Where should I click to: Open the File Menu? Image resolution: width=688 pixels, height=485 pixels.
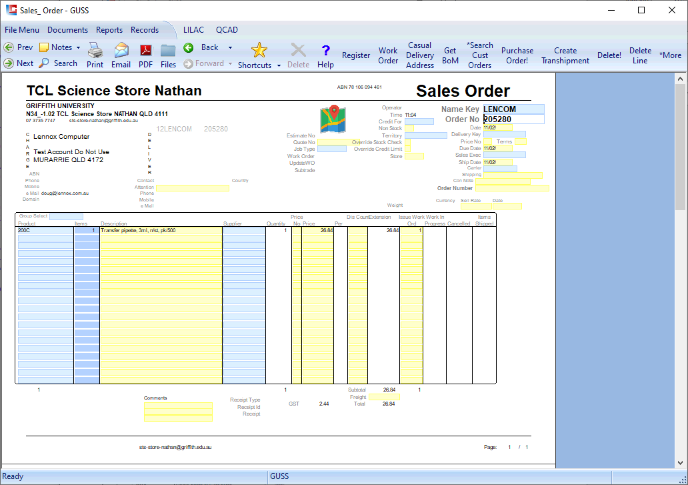point(22,30)
